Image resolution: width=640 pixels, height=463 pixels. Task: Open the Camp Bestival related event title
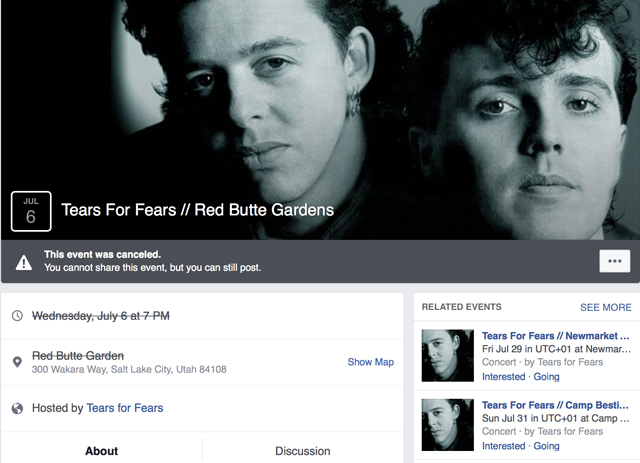pyautogui.click(x=556, y=405)
